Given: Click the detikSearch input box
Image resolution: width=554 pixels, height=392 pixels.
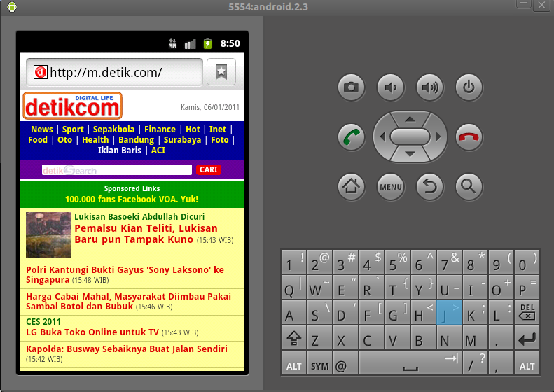Looking at the screenshot, I should click(116, 170).
